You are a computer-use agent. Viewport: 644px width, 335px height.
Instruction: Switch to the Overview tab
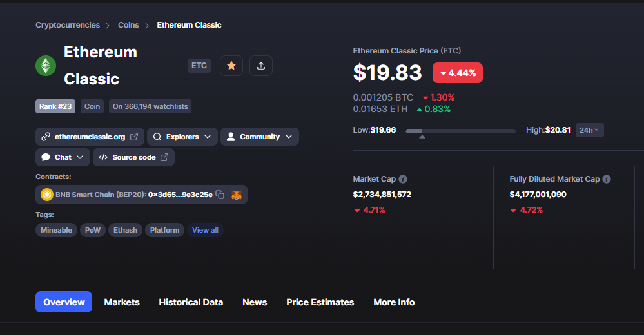pos(64,302)
